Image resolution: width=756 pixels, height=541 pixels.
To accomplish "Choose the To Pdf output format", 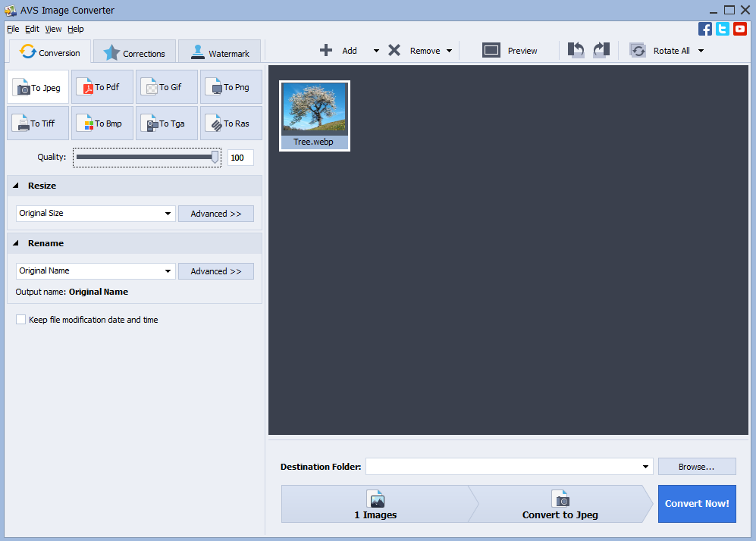I will [x=102, y=87].
